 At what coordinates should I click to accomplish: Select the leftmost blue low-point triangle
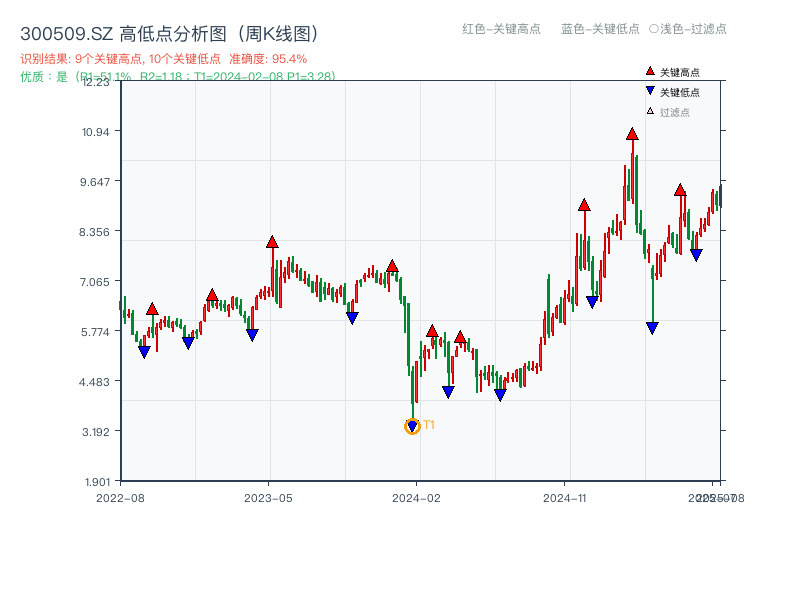click(x=144, y=352)
